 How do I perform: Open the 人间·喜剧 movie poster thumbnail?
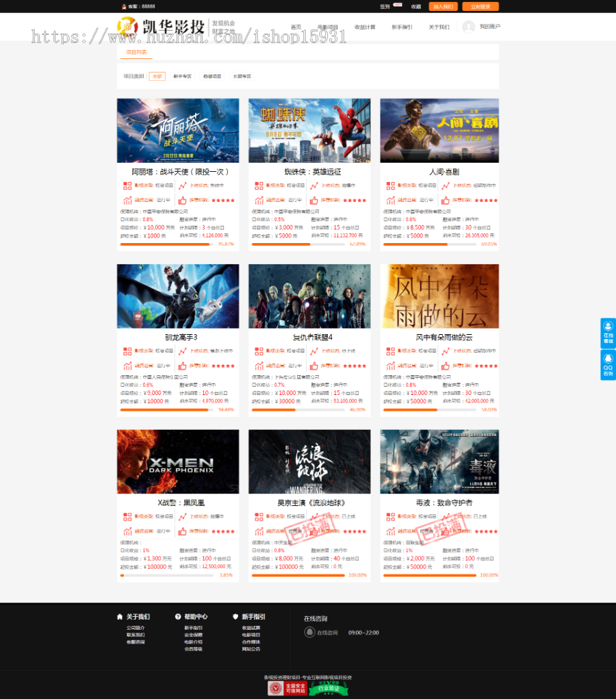click(439, 131)
